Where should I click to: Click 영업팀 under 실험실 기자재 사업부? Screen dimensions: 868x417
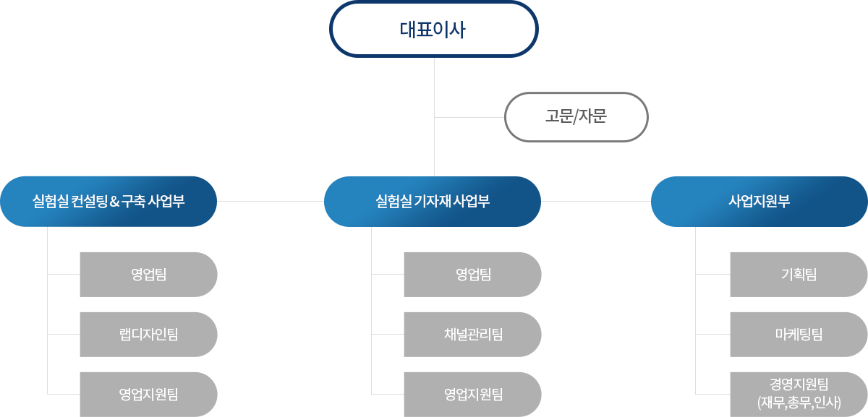[x=473, y=275]
